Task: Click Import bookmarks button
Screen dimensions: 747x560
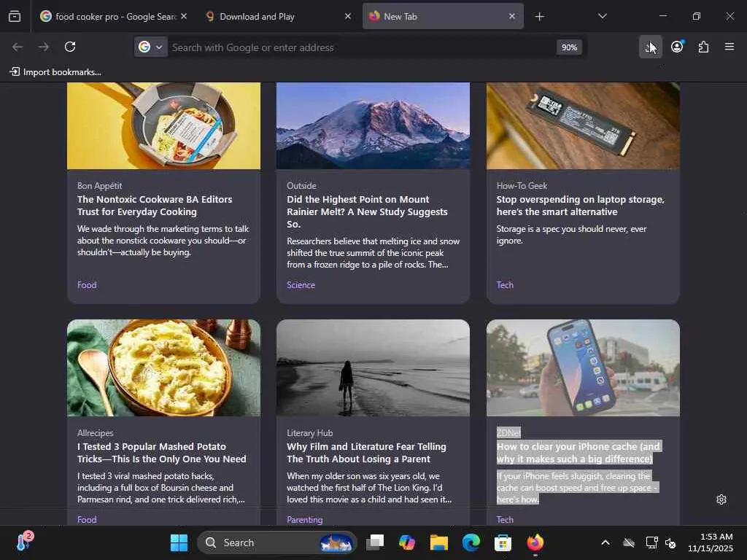Action: coord(55,72)
